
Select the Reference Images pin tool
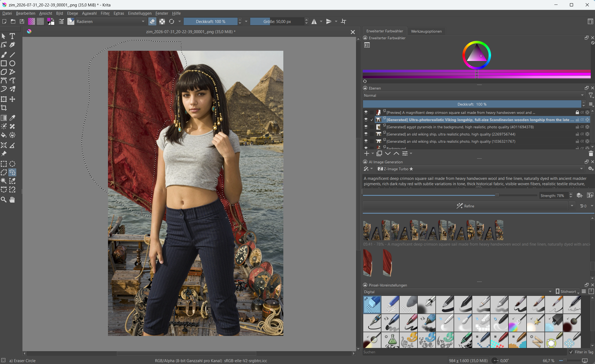point(4,154)
